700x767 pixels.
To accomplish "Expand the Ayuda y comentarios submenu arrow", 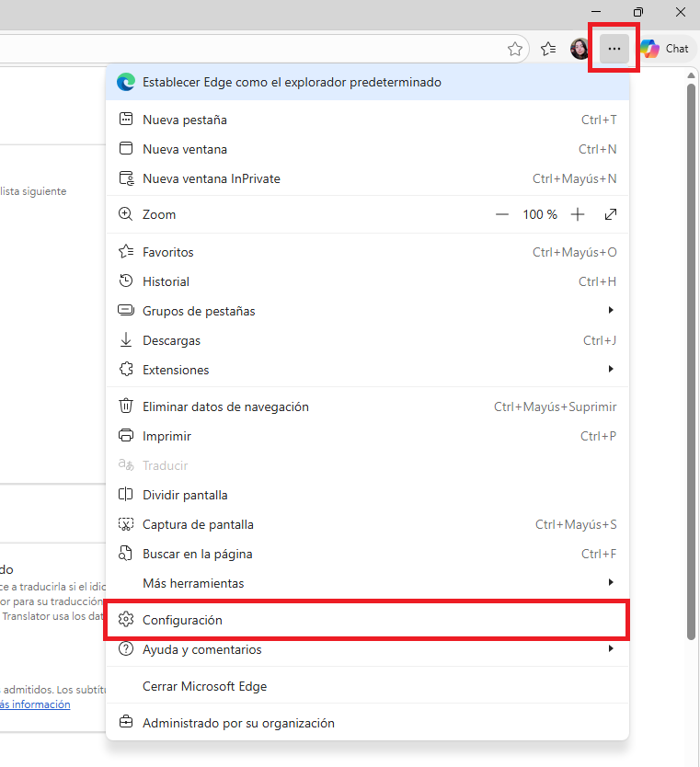I will (611, 648).
